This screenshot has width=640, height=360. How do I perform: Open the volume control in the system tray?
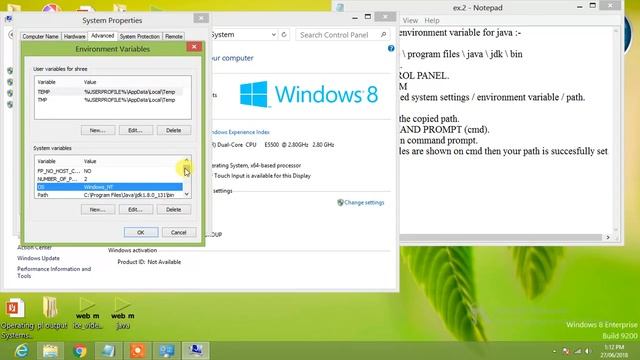point(588,351)
